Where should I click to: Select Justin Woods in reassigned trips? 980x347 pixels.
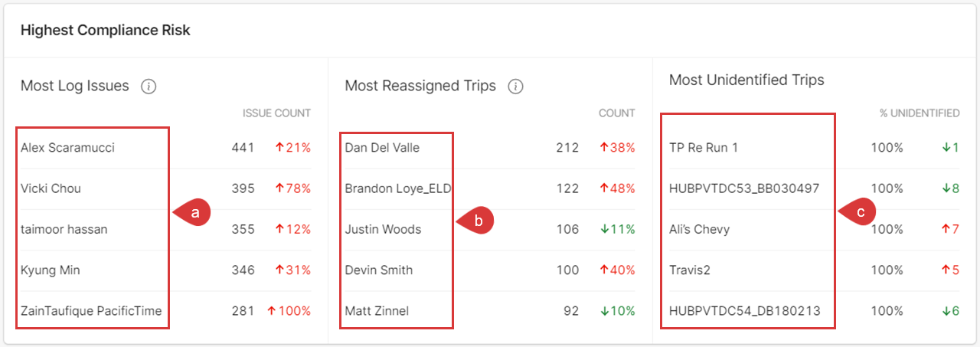click(383, 229)
